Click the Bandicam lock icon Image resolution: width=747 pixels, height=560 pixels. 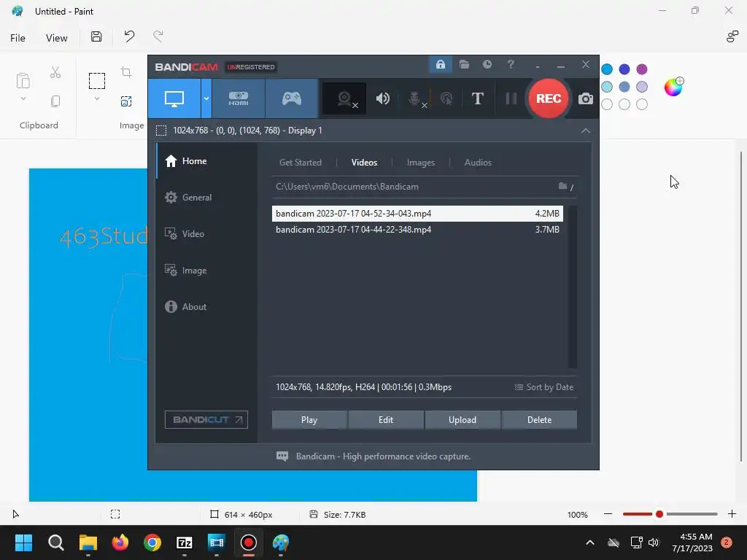pyautogui.click(x=441, y=64)
